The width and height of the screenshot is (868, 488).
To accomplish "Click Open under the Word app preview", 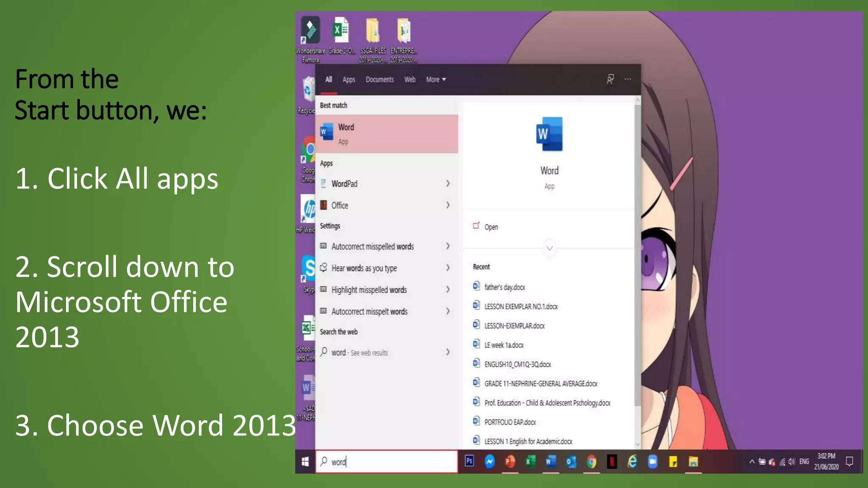I will click(x=491, y=227).
